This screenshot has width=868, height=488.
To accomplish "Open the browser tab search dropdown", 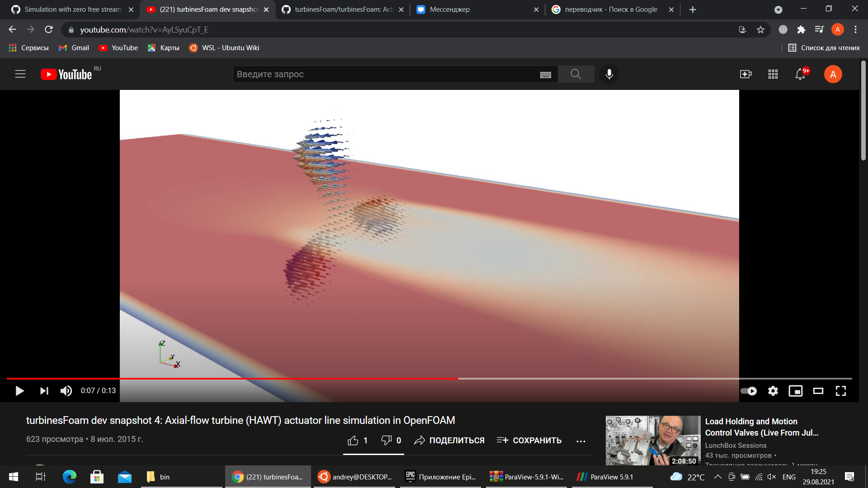I will coord(779,9).
